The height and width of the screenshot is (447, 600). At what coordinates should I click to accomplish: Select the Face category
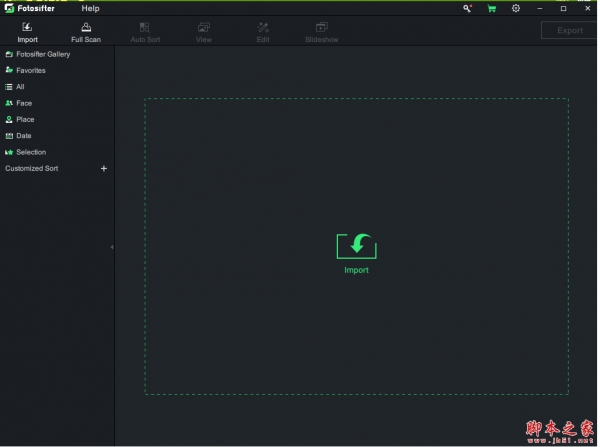[23, 103]
